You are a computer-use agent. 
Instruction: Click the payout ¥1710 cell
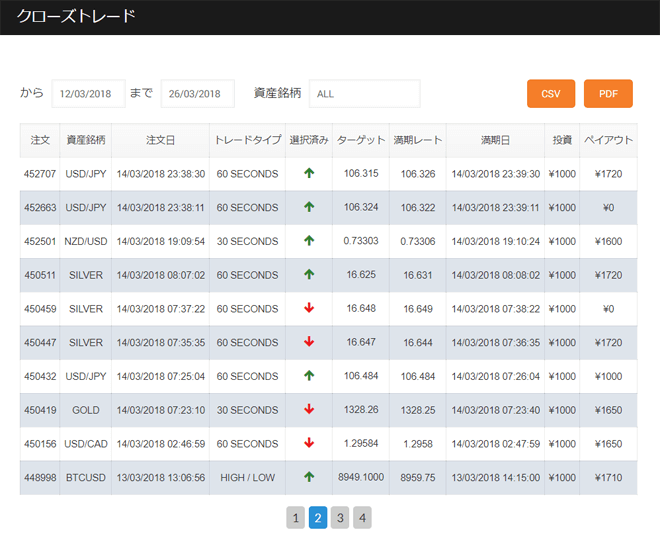click(608, 477)
